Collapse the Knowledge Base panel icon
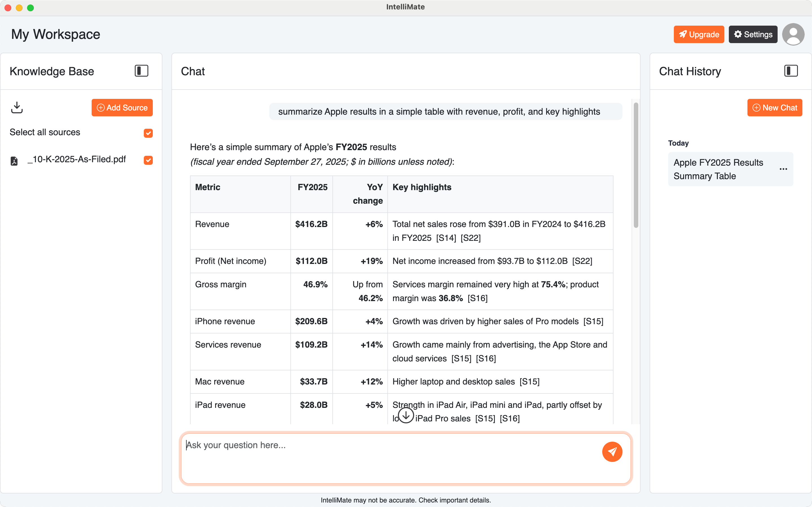The image size is (812, 507). tap(141, 71)
